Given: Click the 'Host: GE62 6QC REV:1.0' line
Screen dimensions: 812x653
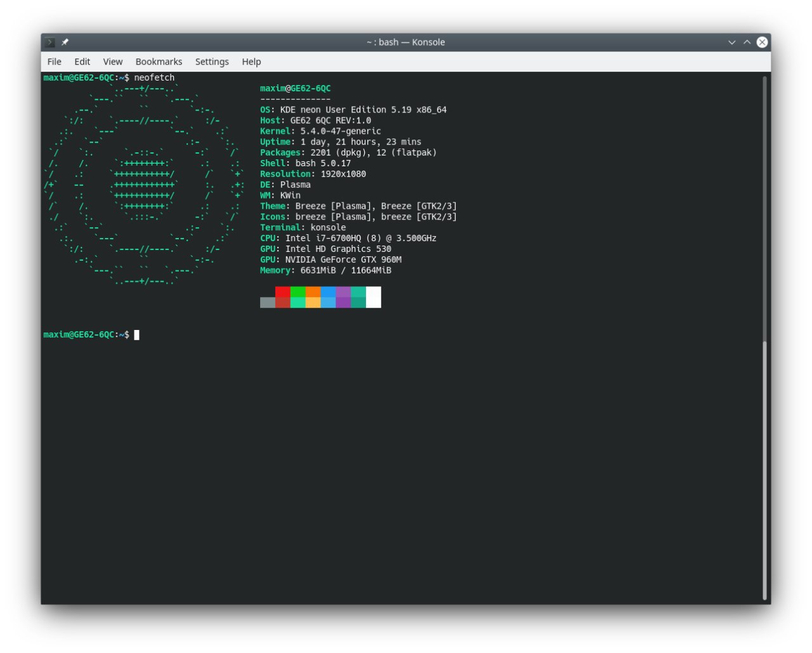Looking at the screenshot, I should point(315,121).
